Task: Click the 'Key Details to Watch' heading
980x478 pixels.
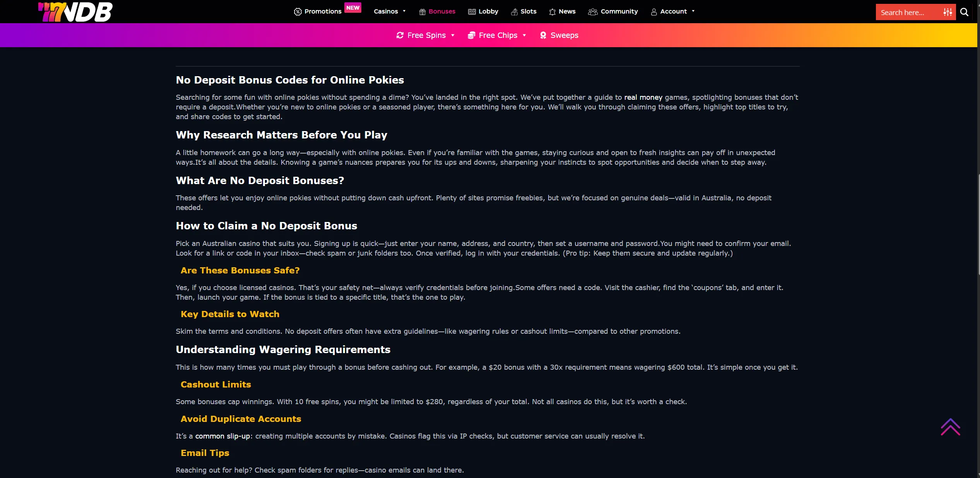Action: [x=230, y=314]
